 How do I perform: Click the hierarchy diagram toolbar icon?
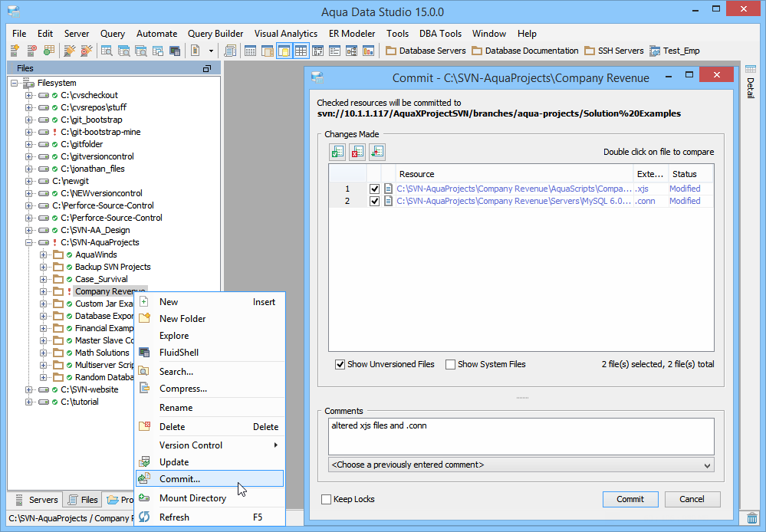pyautogui.click(x=351, y=51)
